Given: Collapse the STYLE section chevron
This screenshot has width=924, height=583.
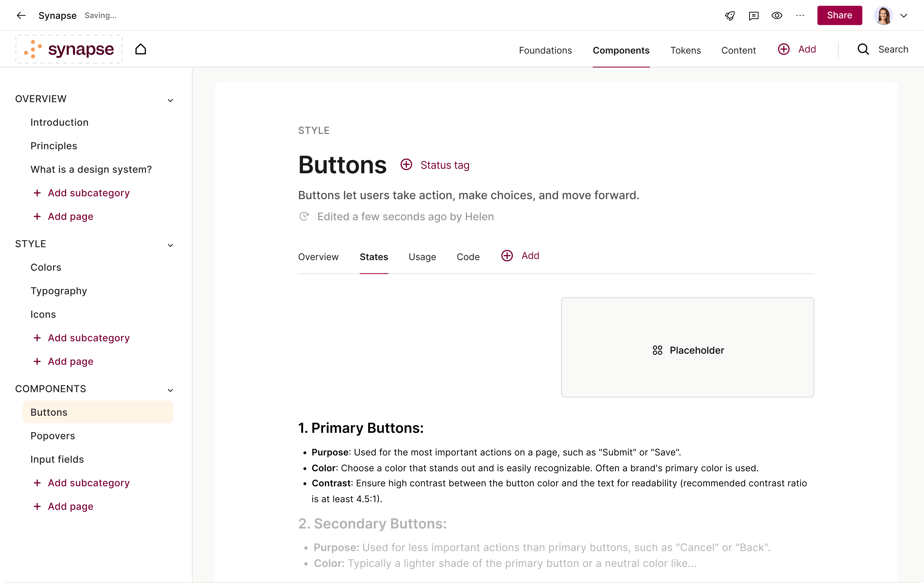Looking at the screenshot, I should (x=170, y=245).
